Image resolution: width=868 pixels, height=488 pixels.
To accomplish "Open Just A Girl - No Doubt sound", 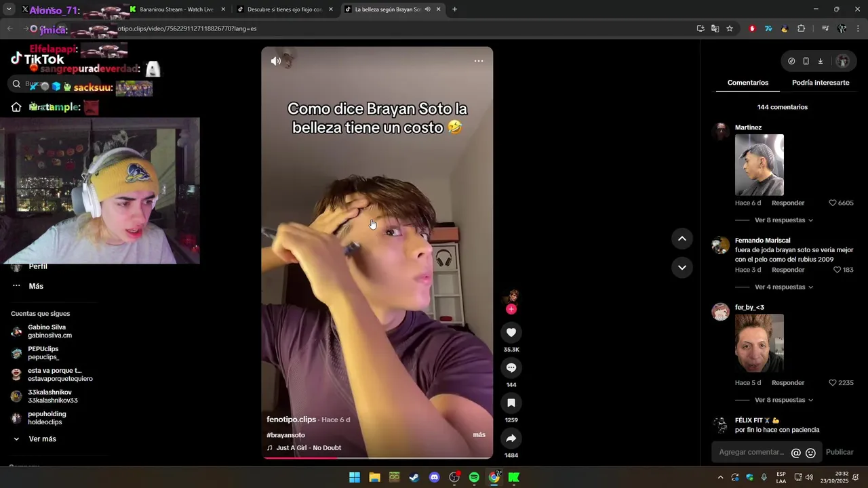I will click(x=309, y=448).
